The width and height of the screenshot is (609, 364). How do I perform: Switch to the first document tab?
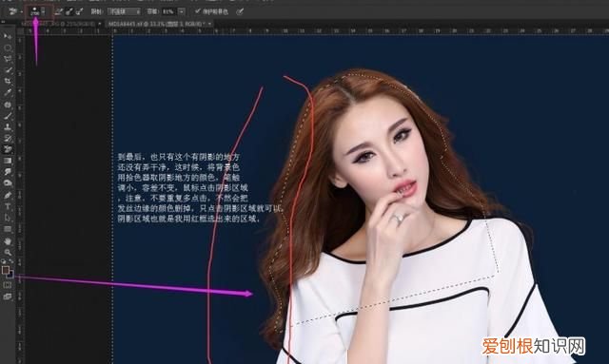pyautogui.click(x=60, y=24)
